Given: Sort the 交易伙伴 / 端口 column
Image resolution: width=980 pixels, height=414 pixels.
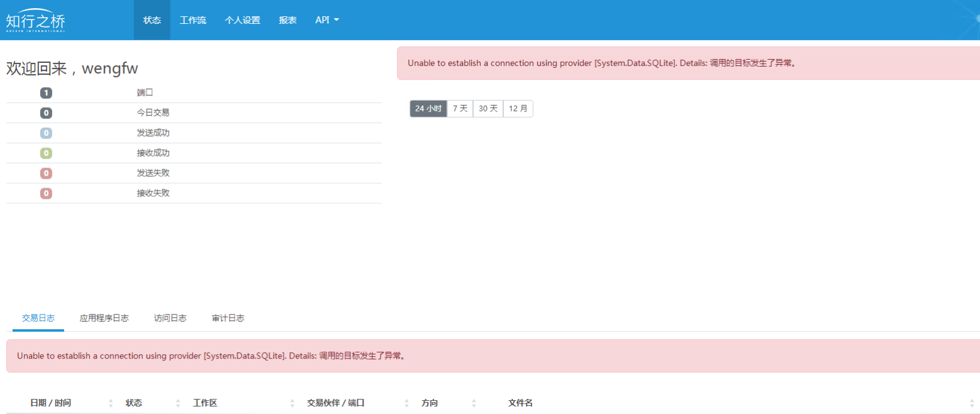Looking at the screenshot, I should 407,403.
